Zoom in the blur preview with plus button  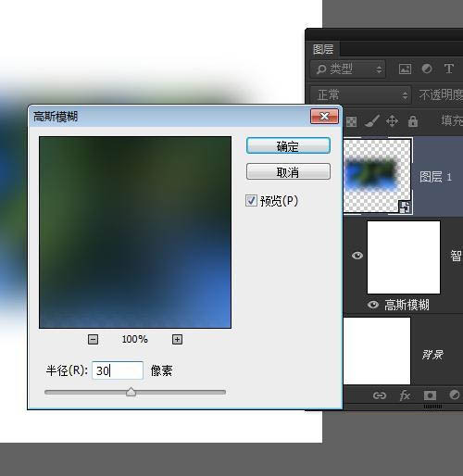coord(177,339)
